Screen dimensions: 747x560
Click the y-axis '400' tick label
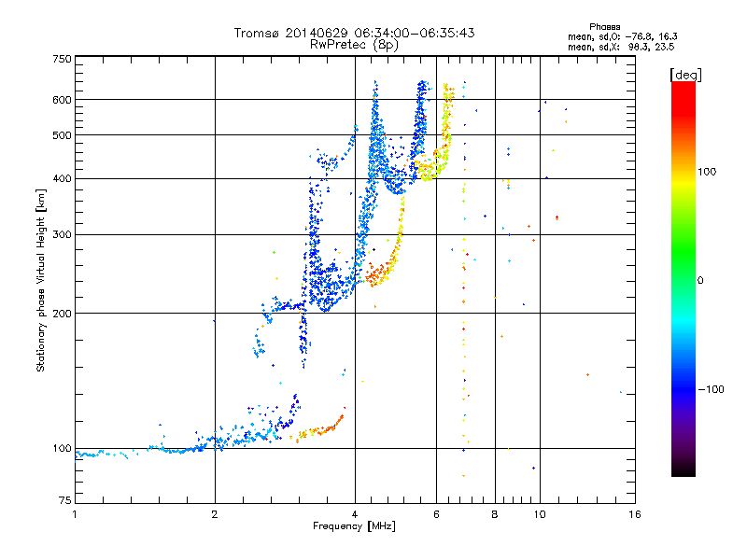coord(63,179)
